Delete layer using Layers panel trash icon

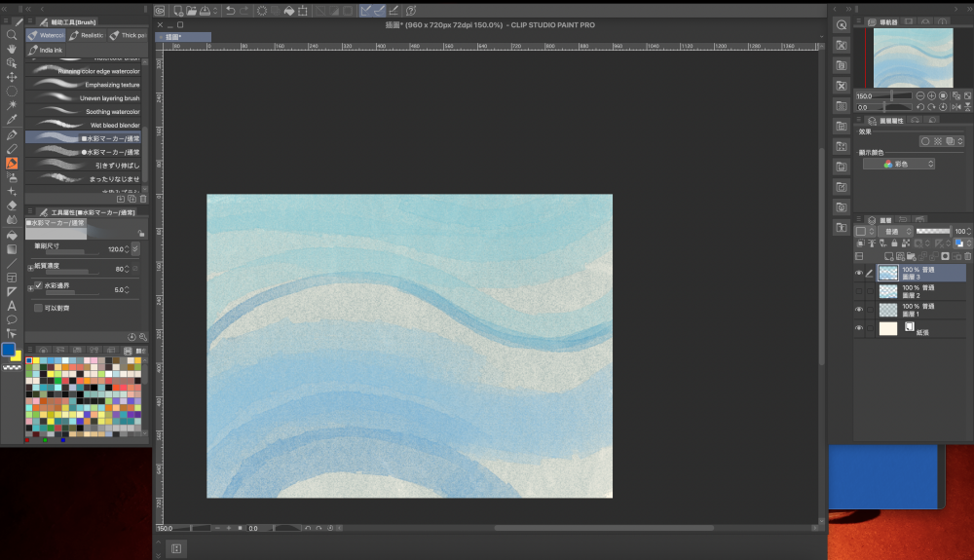click(968, 256)
